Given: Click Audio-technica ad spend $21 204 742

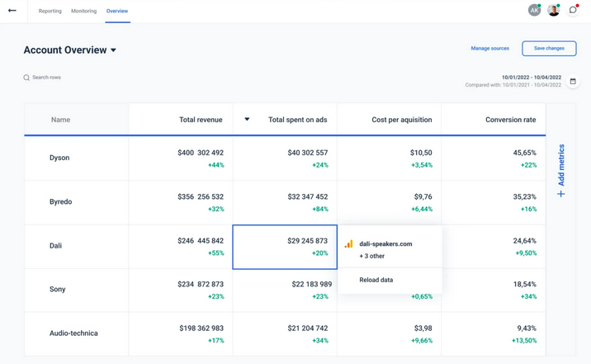Looking at the screenshot, I should coord(308,329).
